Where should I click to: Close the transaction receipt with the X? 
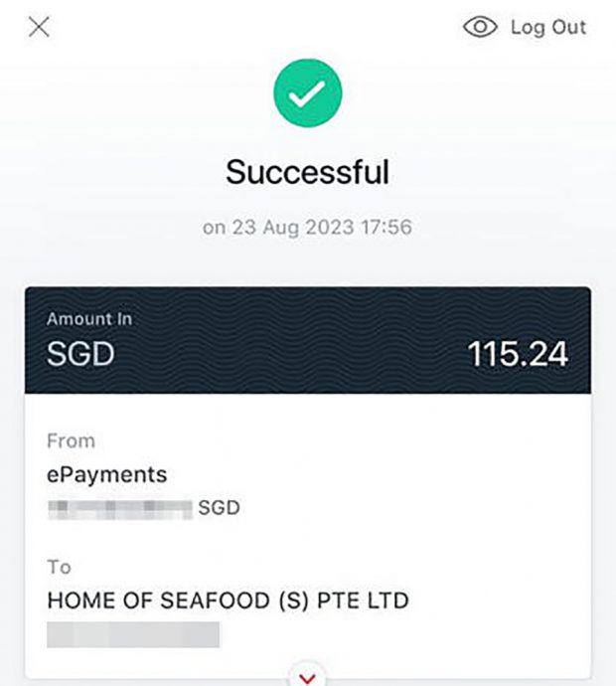(39, 27)
